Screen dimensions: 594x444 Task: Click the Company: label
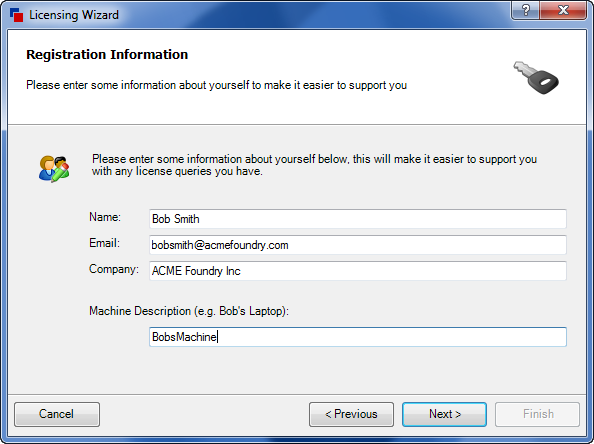(x=114, y=269)
